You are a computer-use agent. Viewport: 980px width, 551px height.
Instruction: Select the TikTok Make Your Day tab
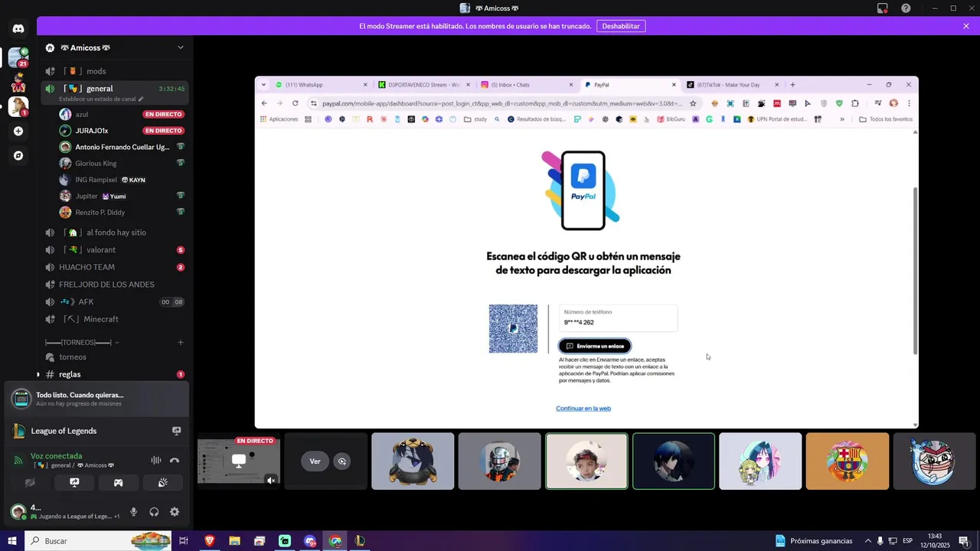(732, 85)
